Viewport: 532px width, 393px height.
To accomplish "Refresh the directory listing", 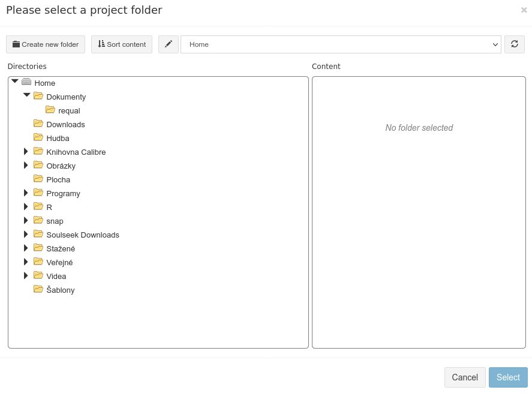I will coord(515,44).
